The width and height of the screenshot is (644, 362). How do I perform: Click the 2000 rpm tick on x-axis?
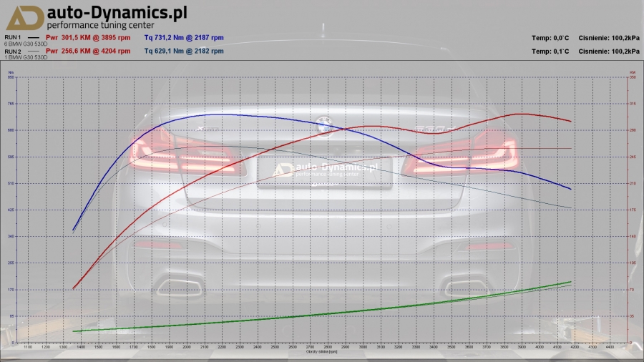coord(187,347)
